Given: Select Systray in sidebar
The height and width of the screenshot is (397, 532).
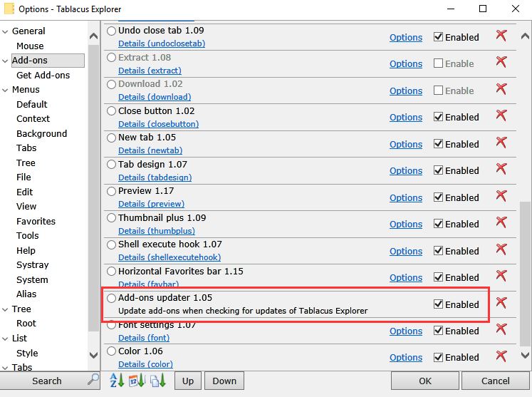Looking at the screenshot, I should click(x=33, y=265).
